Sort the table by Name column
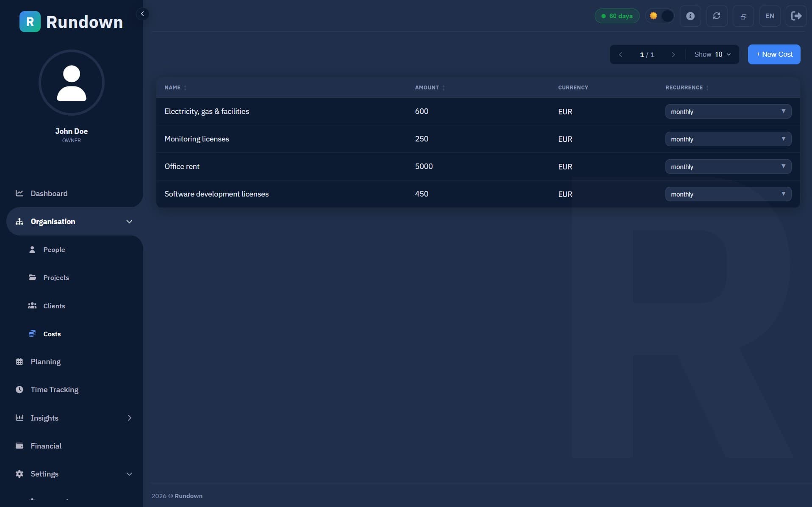 tap(175, 88)
